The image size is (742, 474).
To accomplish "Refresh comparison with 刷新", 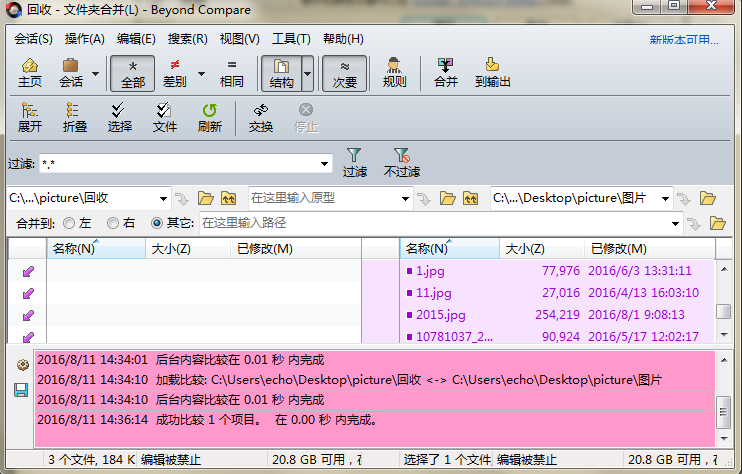I will click(x=210, y=118).
